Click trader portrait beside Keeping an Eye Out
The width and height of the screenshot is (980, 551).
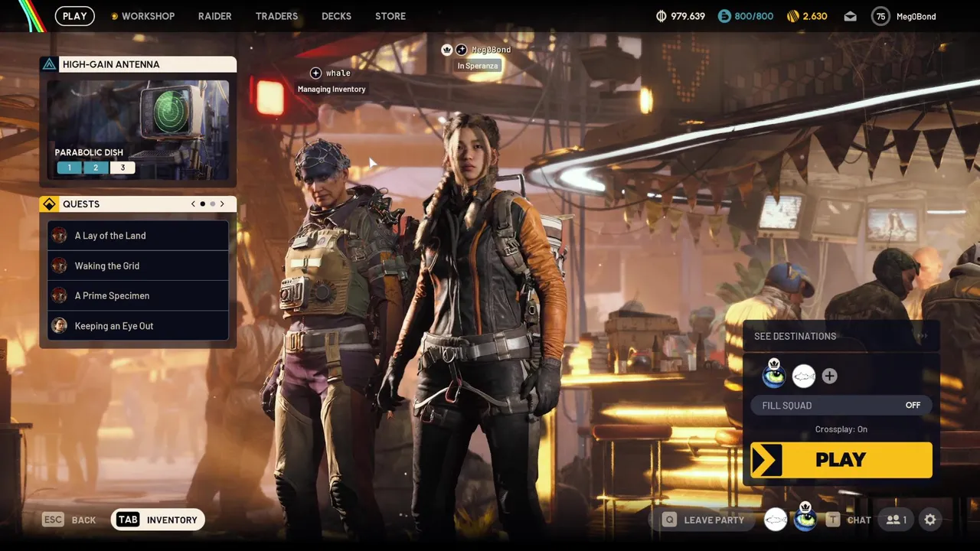[59, 326]
